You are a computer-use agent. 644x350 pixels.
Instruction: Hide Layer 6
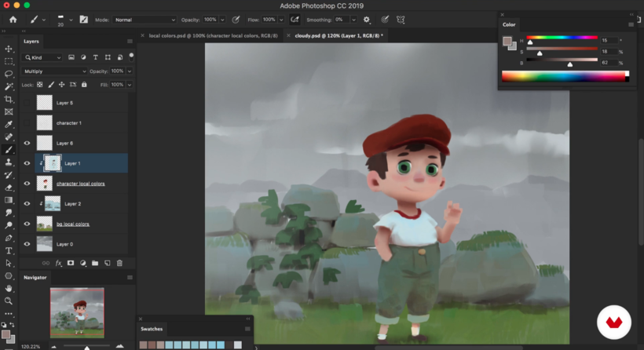pyautogui.click(x=27, y=143)
